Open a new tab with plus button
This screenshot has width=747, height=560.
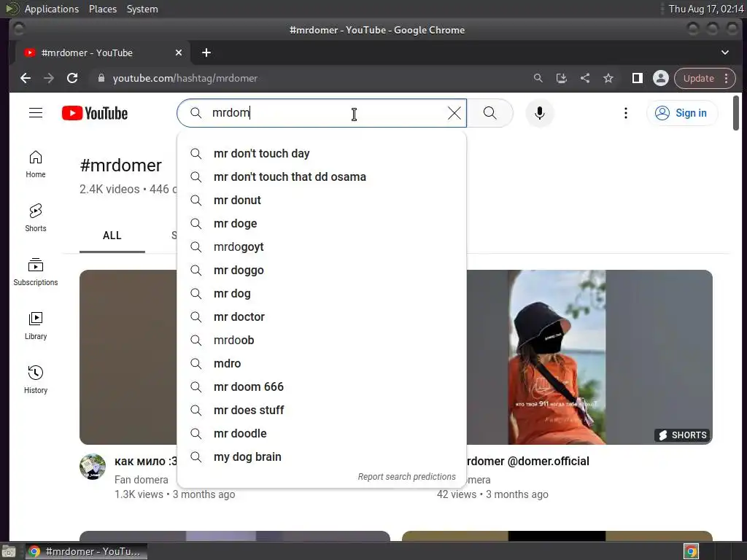[x=206, y=52]
